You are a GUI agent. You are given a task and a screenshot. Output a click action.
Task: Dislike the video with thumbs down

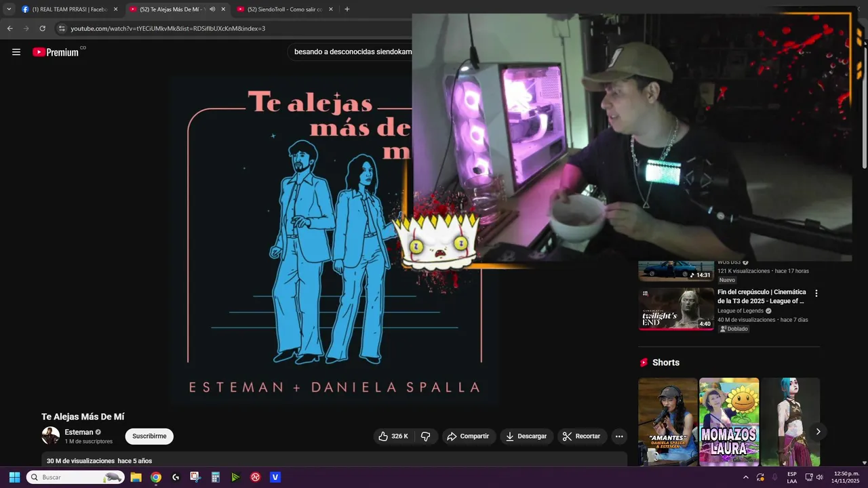(x=426, y=436)
